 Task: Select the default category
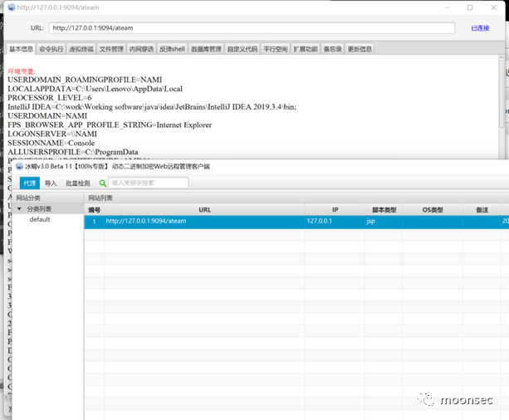click(x=40, y=219)
